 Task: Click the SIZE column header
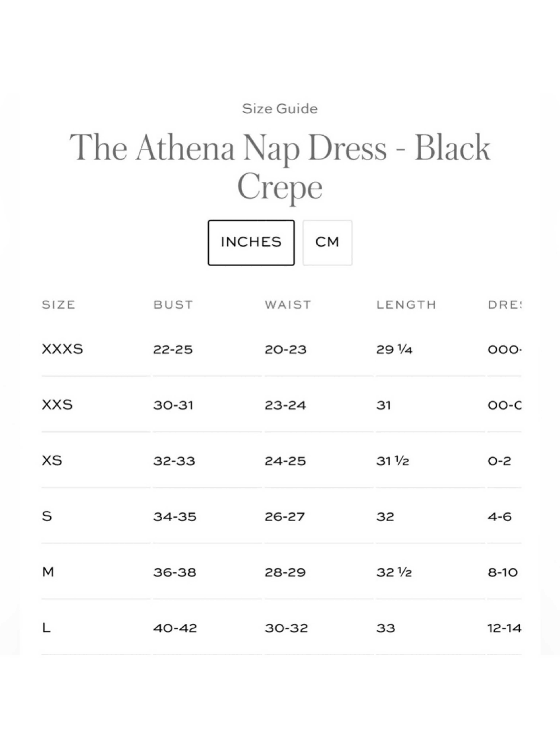coord(58,305)
